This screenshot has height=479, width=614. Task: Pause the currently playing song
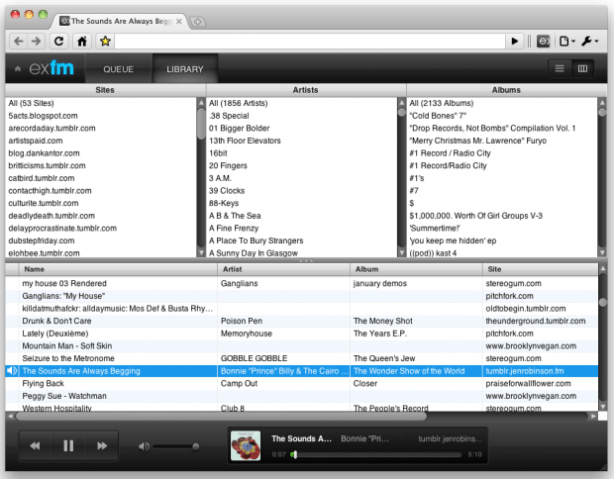(69, 445)
